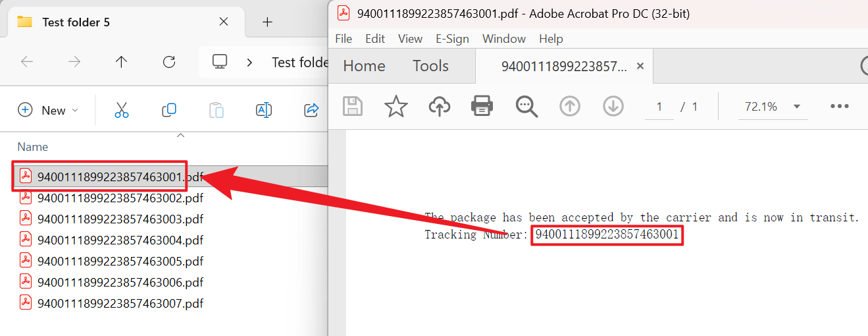Open the Help menu in Acrobat
The width and height of the screenshot is (868, 336).
pos(551,39)
